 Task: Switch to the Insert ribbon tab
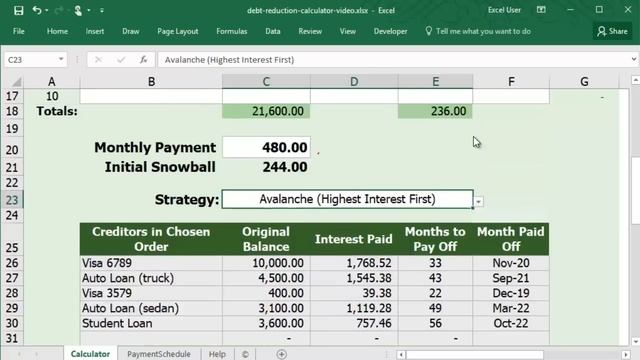[95, 31]
